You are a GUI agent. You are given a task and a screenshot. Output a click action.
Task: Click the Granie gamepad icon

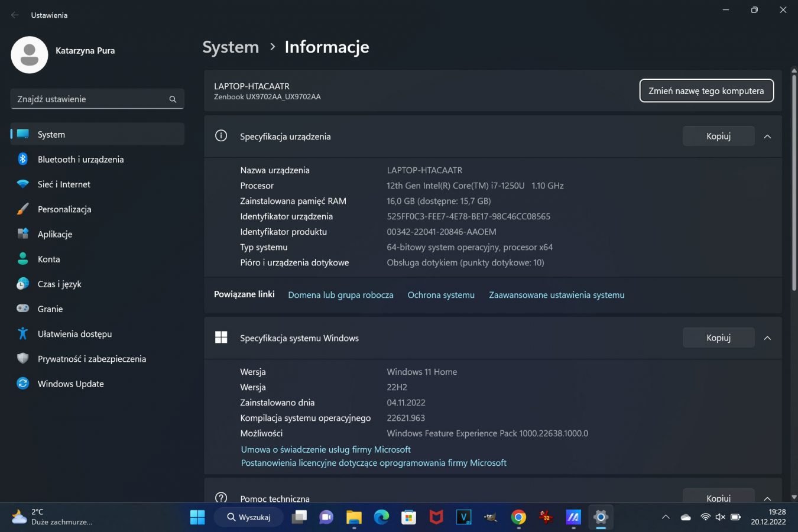click(x=23, y=309)
